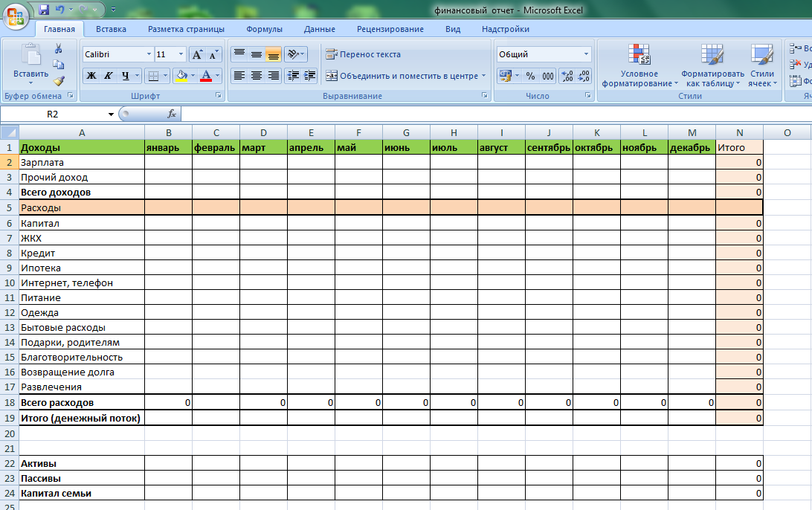Increase decimal places

click(567, 76)
